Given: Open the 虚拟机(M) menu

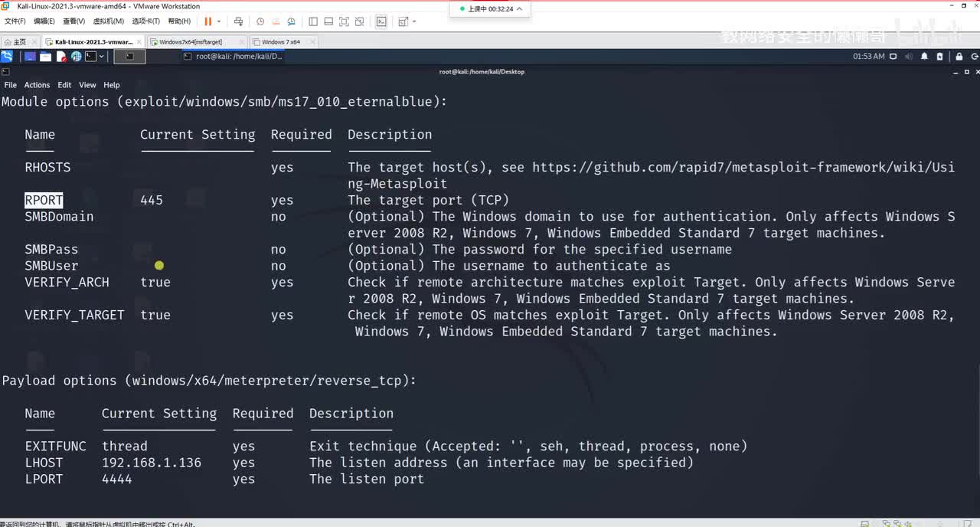Looking at the screenshot, I should coord(108,21).
